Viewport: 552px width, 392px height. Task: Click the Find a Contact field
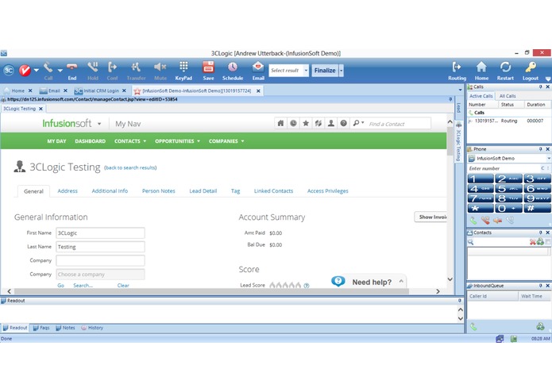(x=398, y=124)
